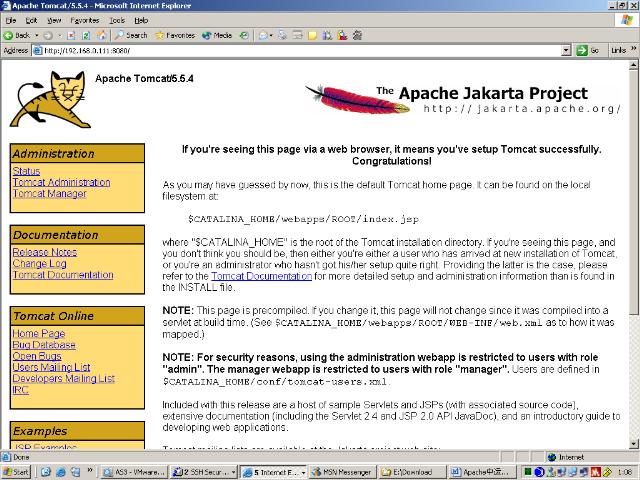Open the Bug Database link
Image resolution: width=640 pixels, height=480 pixels.
pyautogui.click(x=44, y=345)
